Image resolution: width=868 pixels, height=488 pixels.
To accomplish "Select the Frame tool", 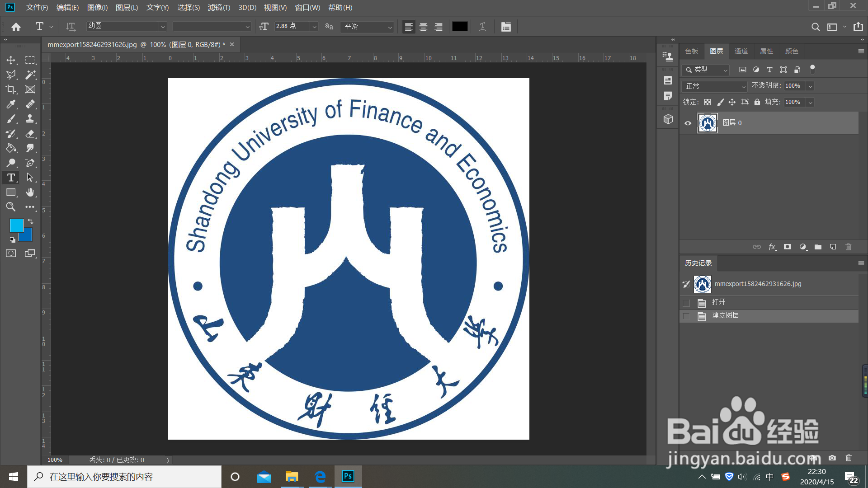I will pos(30,89).
